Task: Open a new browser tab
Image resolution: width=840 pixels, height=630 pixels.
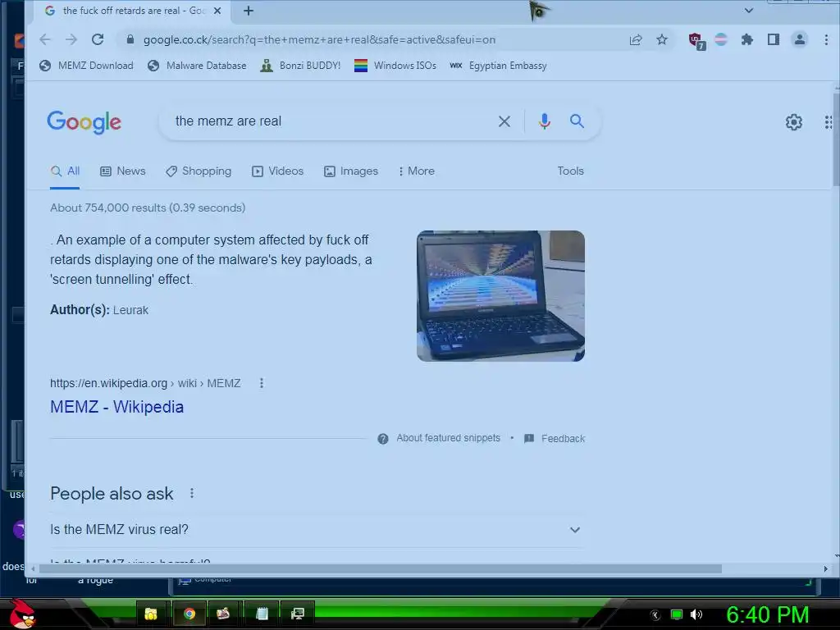Action: tap(249, 11)
